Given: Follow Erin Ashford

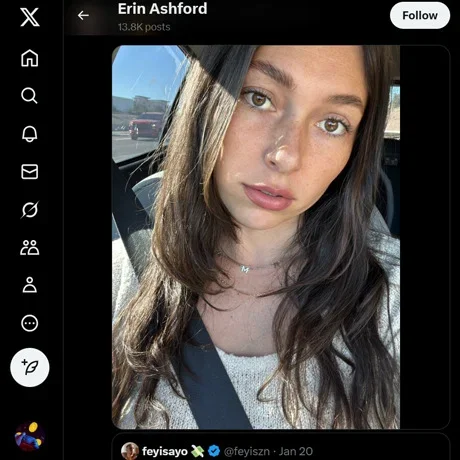Looking at the screenshot, I should pyautogui.click(x=420, y=15).
